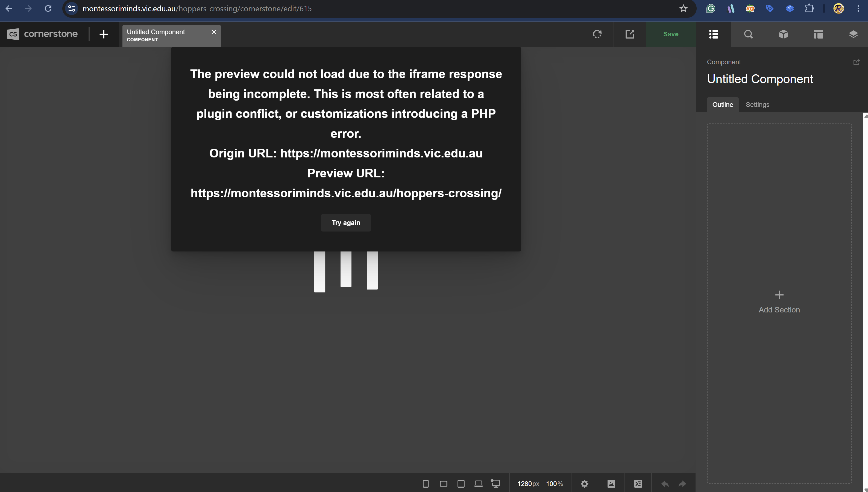Viewport: 868px width, 492px height.
Task: Open the image manager icon
Action: pos(611,484)
